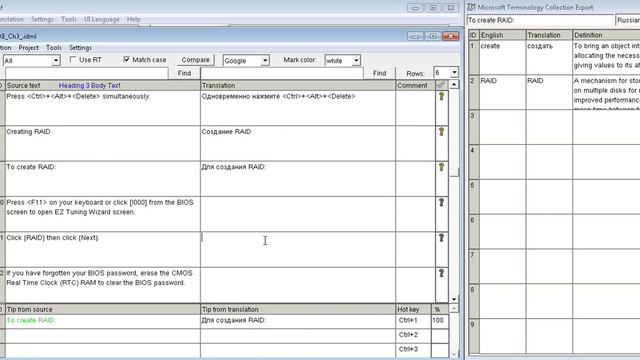The image size is (640, 360).
Task: Click the Tip from translation header
Action: [298, 309]
